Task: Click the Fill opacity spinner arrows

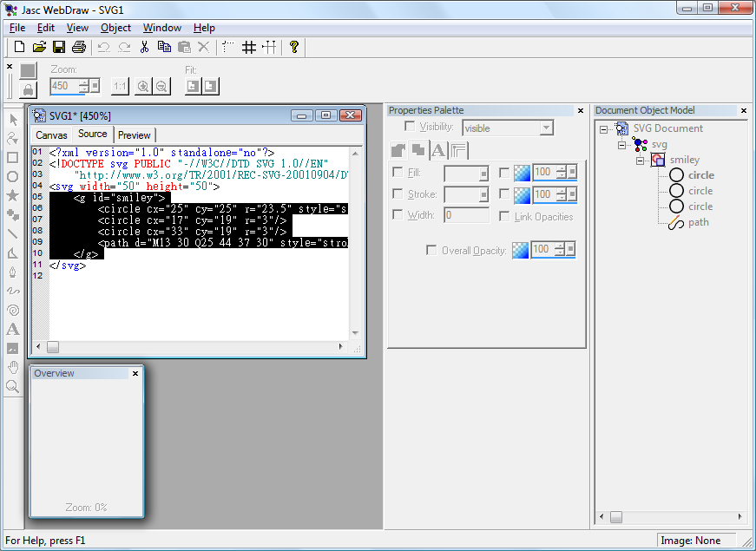Action: [x=561, y=172]
